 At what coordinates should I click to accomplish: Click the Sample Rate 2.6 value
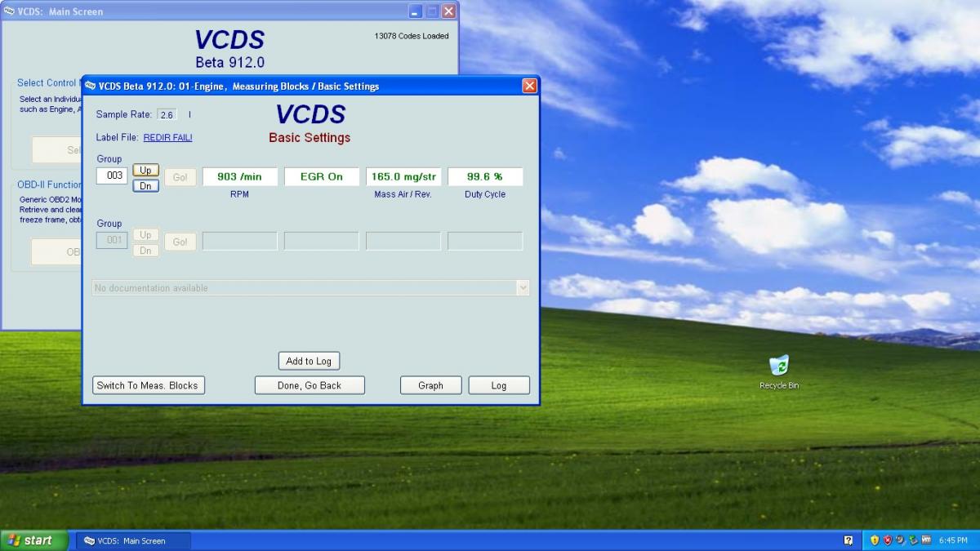167,115
